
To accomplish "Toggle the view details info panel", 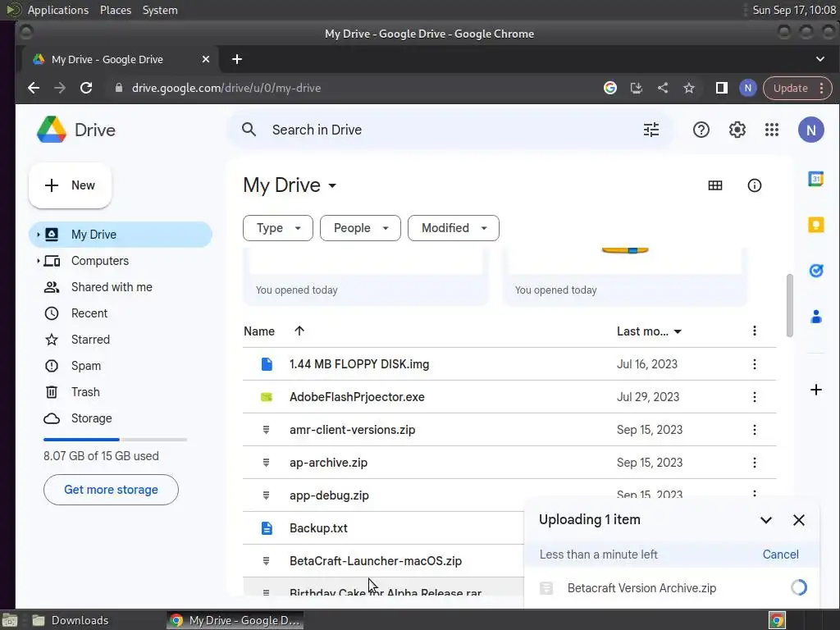I will click(755, 185).
